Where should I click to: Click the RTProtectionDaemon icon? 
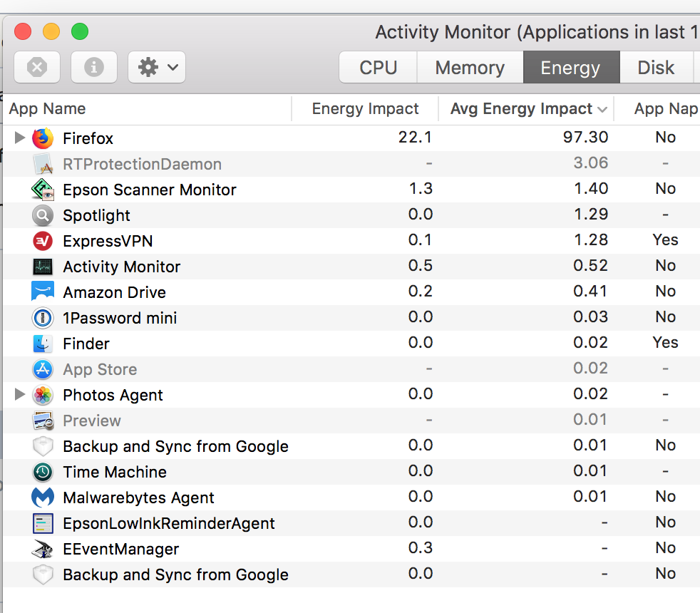(43, 164)
